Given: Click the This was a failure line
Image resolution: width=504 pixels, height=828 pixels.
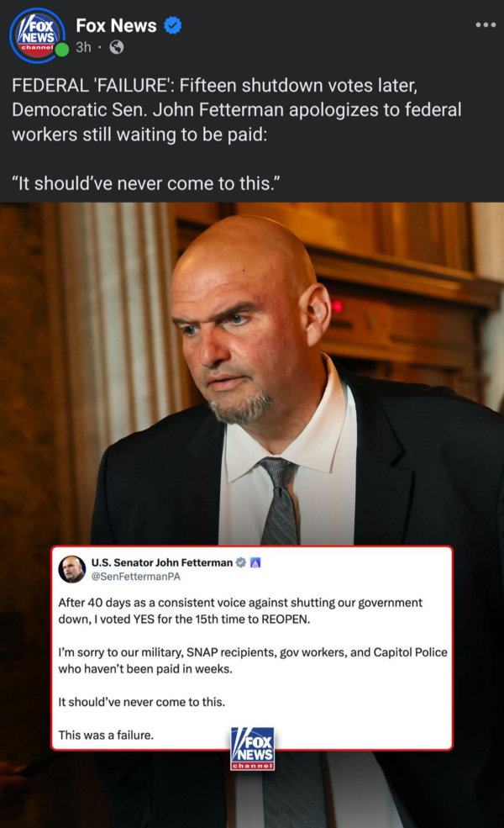Looking at the screenshot, I should [x=106, y=735].
